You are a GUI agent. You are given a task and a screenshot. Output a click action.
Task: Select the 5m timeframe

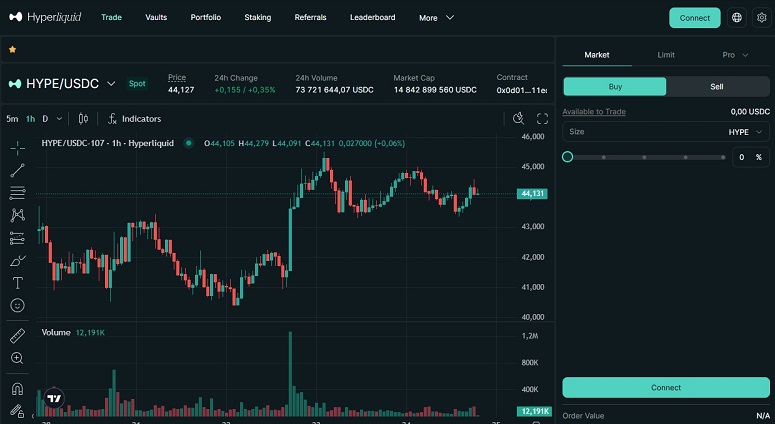(x=12, y=119)
